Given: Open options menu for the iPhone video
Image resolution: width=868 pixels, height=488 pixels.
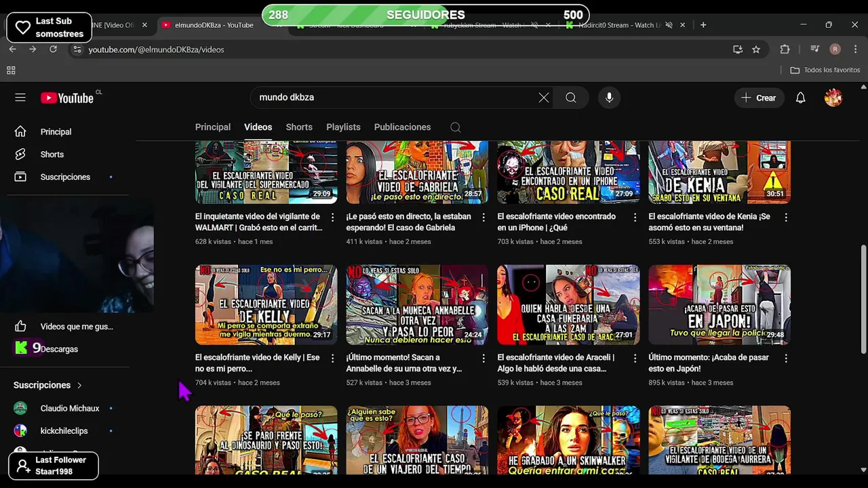Looking at the screenshot, I should click(x=635, y=218).
